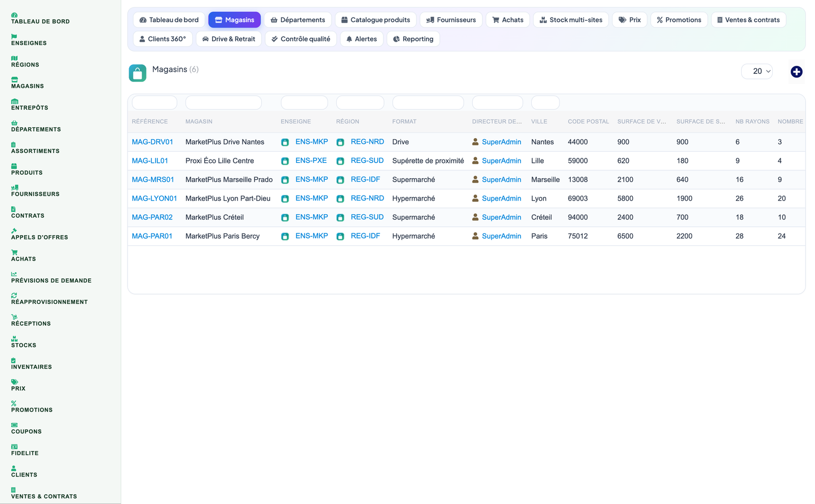Select the postal code '69003' cell
Viewport: 815px width, 504px height.
(578, 198)
